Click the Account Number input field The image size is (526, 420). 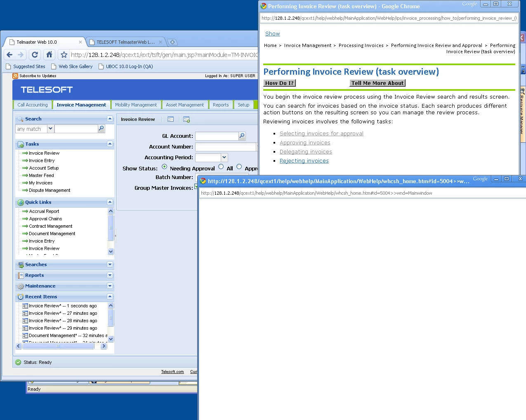point(225,146)
